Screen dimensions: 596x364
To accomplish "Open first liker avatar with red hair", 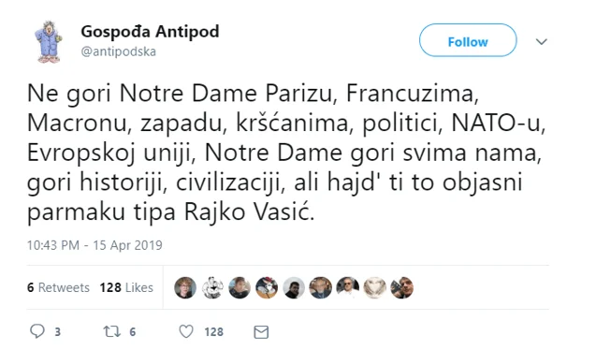I will (185, 287).
